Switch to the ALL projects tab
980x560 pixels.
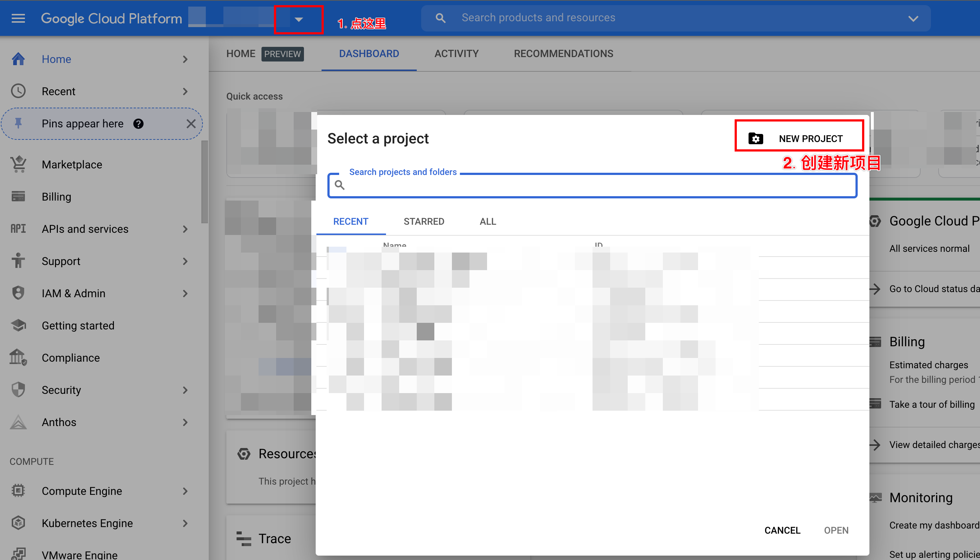pos(487,221)
